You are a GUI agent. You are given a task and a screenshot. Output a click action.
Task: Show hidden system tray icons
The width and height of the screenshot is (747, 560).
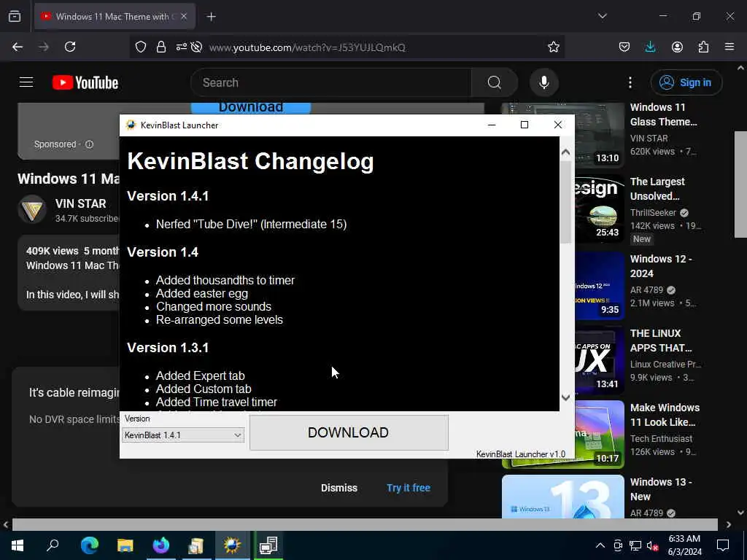click(600, 545)
